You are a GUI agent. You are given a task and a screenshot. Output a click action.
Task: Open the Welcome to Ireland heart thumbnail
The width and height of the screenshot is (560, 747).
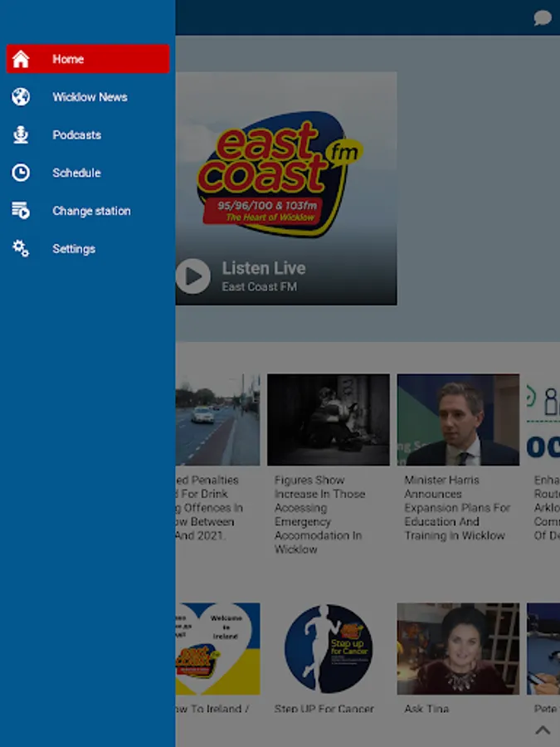[217, 649]
